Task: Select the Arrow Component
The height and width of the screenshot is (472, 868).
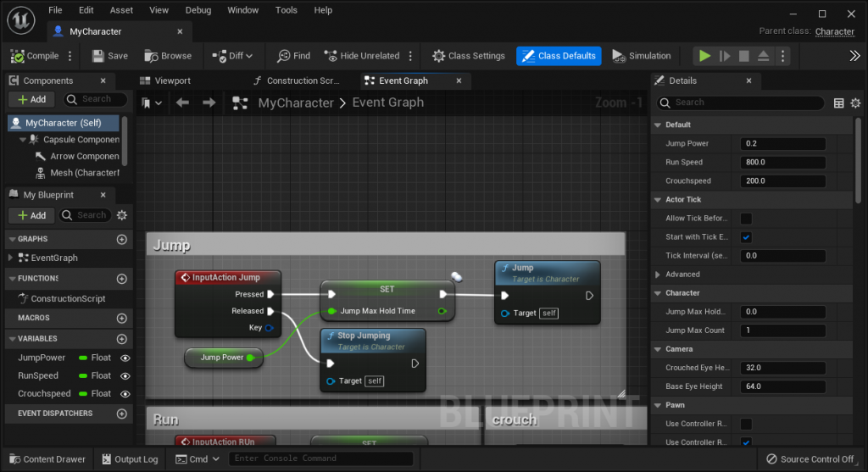Action: pos(77,156)
